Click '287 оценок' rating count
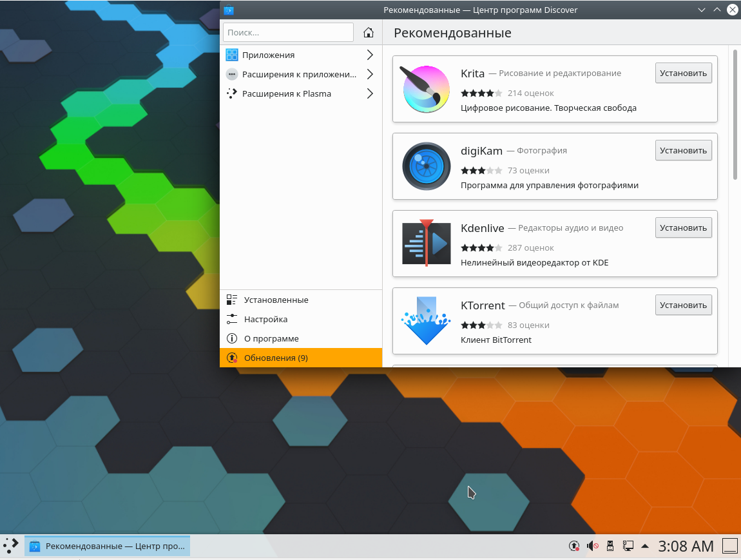 pos(531,247)
